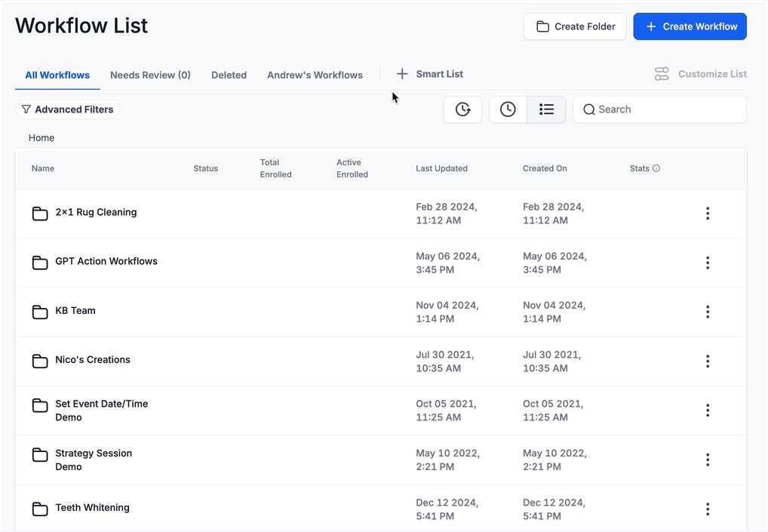
Task: Click the Create Folder button
Action: click(x=575, y=26)
